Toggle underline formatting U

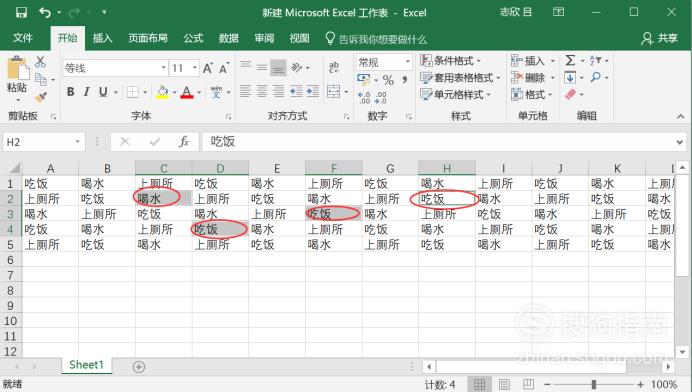tap(103, 92)
